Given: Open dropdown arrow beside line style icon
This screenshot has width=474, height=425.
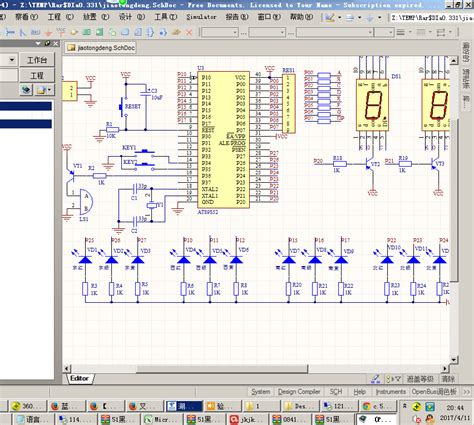Looking at the screenshot, I should (410, 32).
